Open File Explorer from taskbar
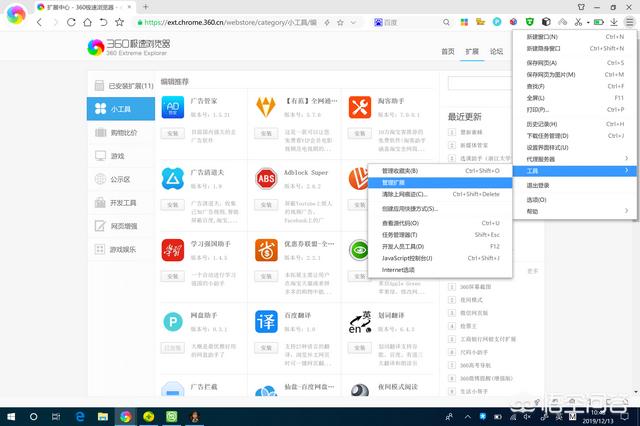This screenshot has height=426, width=640. [x=103, y=417]
